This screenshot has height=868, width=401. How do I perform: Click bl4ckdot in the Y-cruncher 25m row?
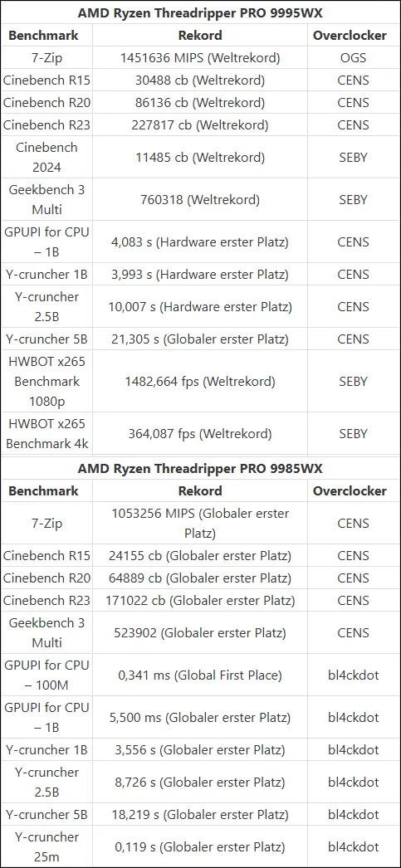[x=354, y=847]
